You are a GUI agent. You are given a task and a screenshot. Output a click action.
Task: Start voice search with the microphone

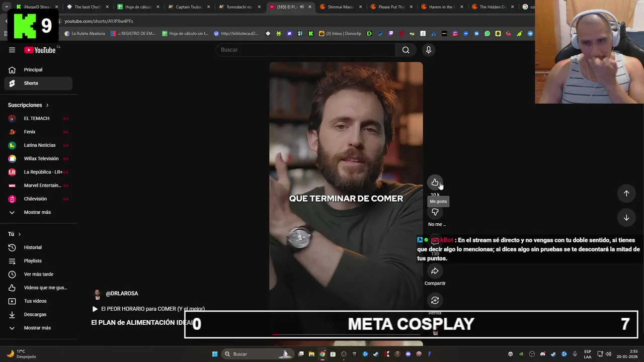coord(429,50)
